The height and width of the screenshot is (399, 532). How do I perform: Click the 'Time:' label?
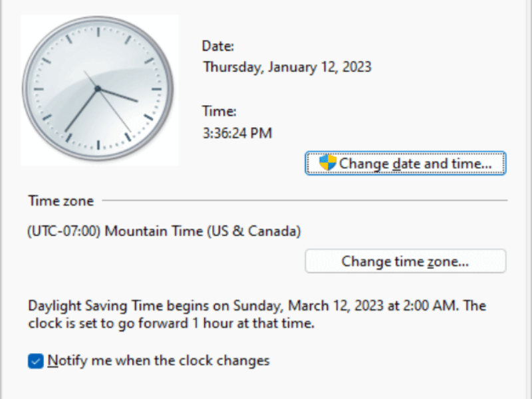pos(219,111)
